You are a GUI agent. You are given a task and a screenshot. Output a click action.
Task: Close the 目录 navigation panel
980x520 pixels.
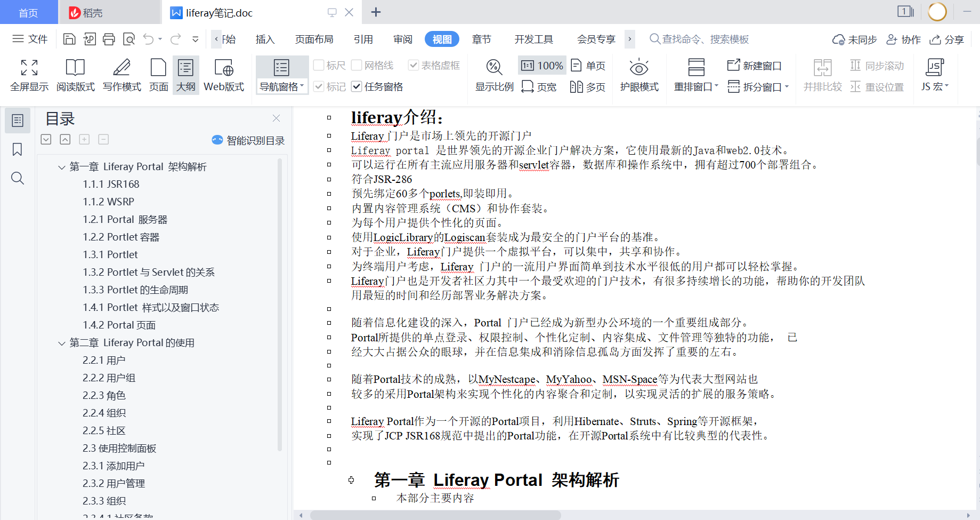coord(276,118)
